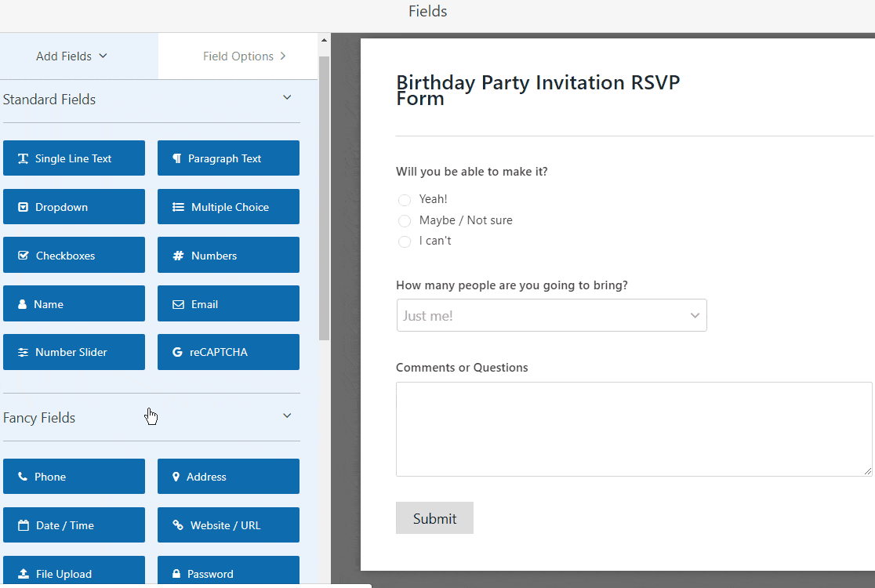Add a Checkboxes field

(x=74, y=256)
